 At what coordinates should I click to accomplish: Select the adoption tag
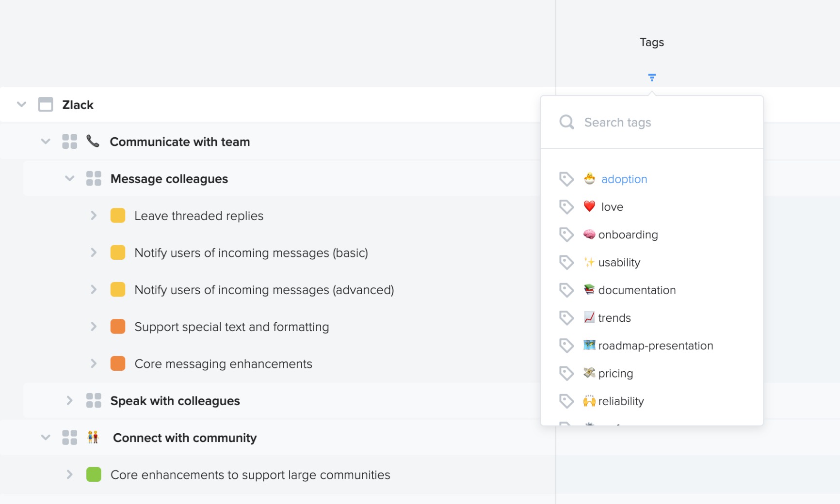pyautogui.click(x=624, y=179)
